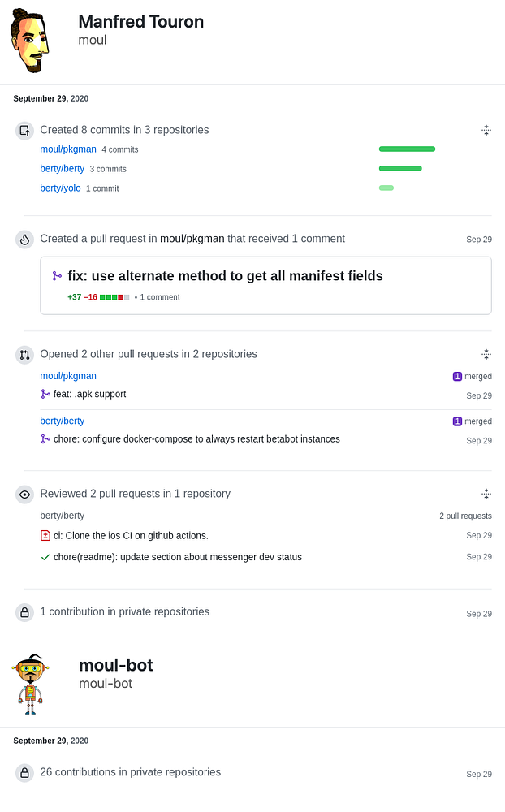Click the green commits bar for moul/pkgman

point(407,149)
